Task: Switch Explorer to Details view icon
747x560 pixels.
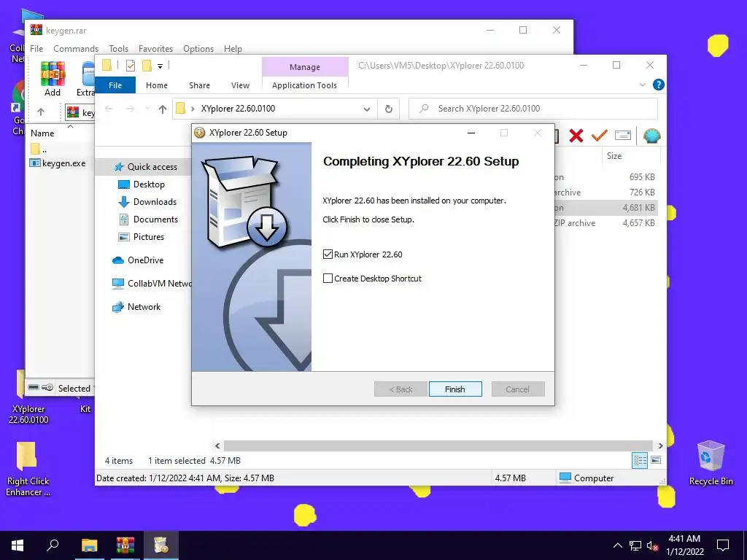Action: 640,460
